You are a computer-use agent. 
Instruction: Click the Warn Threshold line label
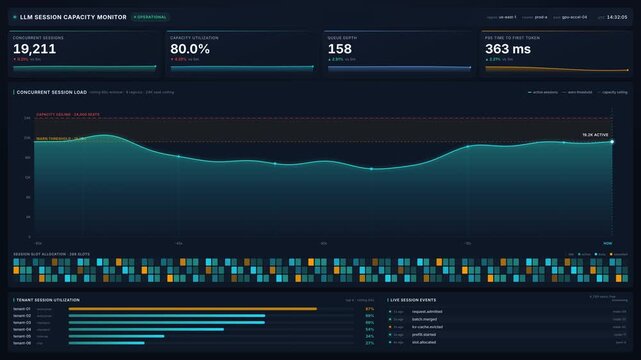tap(61, 139)
